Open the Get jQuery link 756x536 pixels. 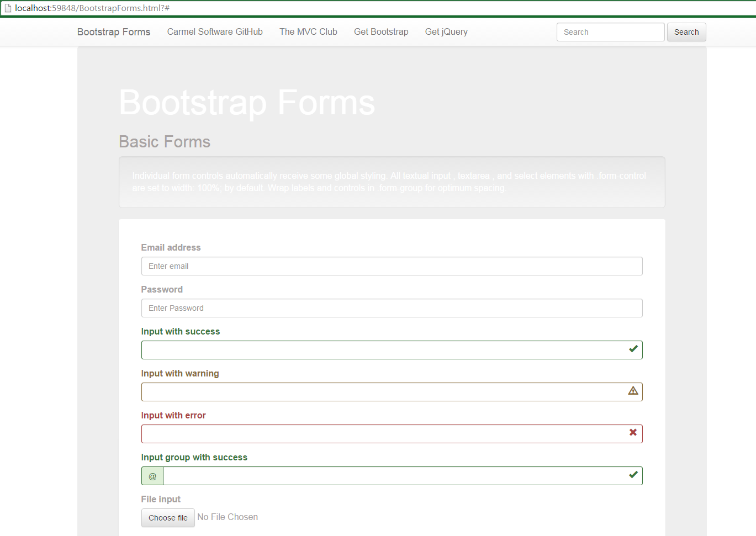click(446, 31)
